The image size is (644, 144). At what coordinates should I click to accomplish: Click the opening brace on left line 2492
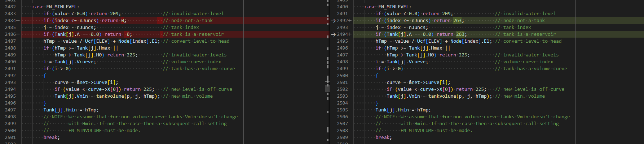point(45,76)
